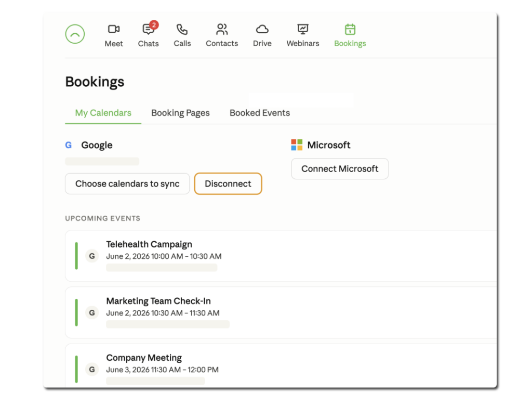Select the Bookings label in navigation
The width and height of the screenshot is (532, 406).
tap(350, 44)
